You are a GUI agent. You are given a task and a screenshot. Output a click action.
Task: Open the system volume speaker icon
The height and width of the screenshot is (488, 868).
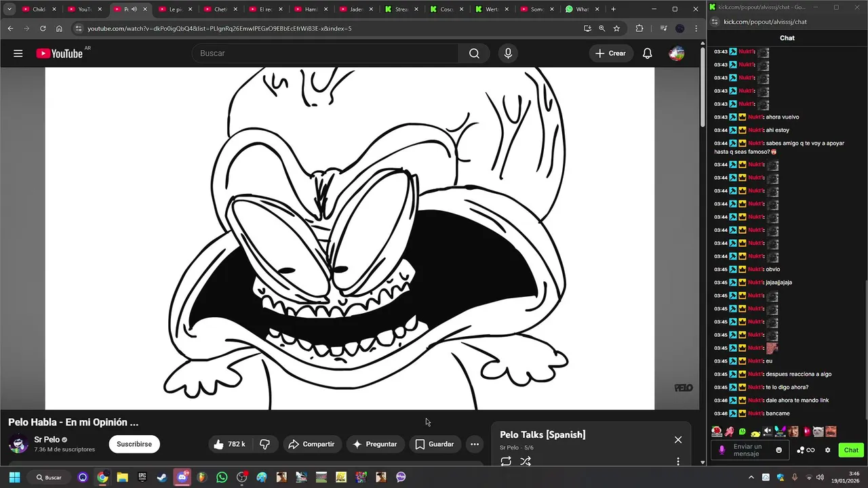821,477
